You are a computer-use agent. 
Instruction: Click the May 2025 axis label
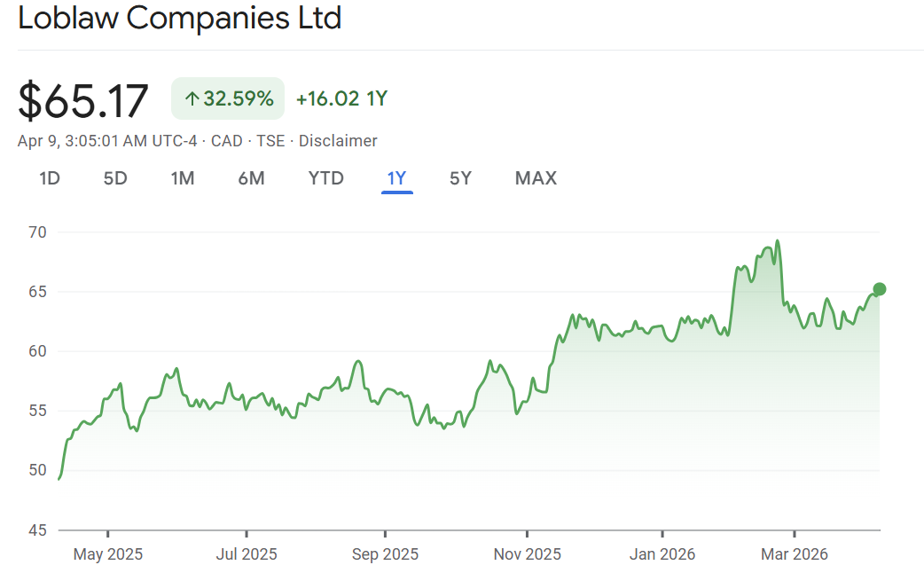click(107, 554)
